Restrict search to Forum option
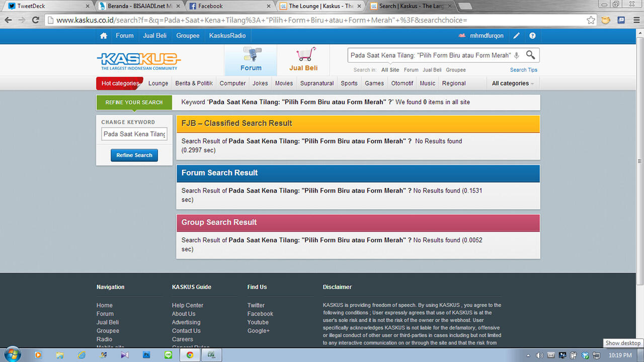Screen dimensions: 644x362 pyautogui.click(x=411, y=70)
